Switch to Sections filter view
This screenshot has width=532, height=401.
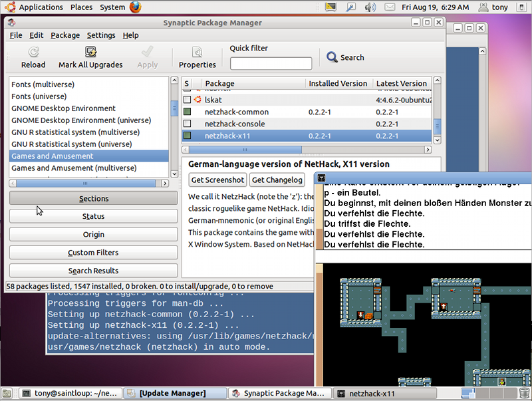click(x=93, y=198)
